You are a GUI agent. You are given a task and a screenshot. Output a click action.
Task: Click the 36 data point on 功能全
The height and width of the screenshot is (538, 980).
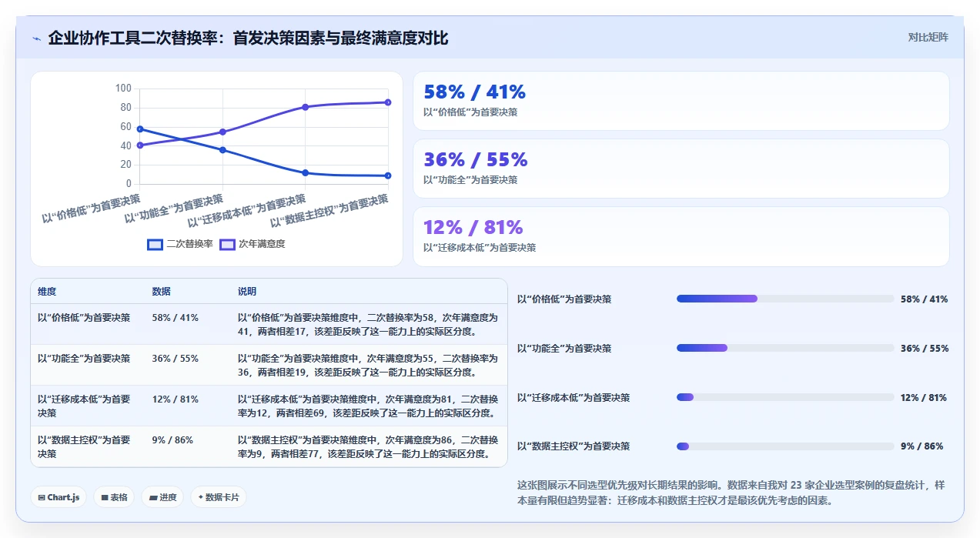pyautogui.click(x=222, y=150)
